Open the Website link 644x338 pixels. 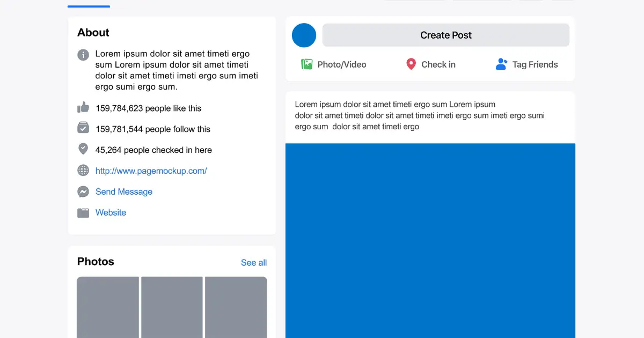111,212
